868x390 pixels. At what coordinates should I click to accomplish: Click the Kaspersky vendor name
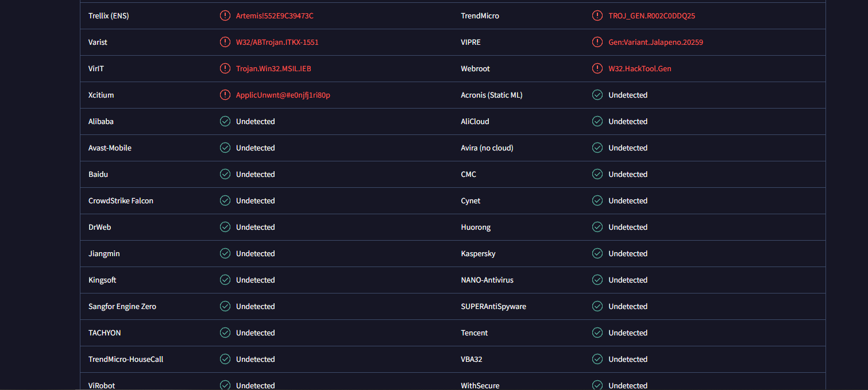478,254
